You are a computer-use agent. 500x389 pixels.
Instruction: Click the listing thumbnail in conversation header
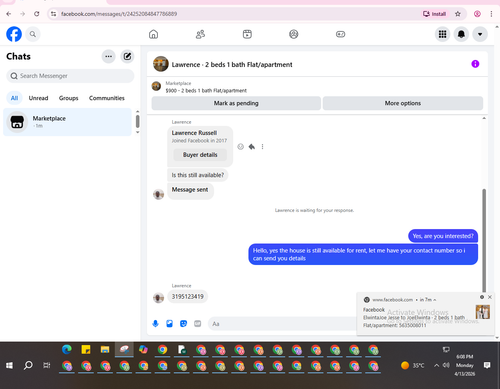161,64
